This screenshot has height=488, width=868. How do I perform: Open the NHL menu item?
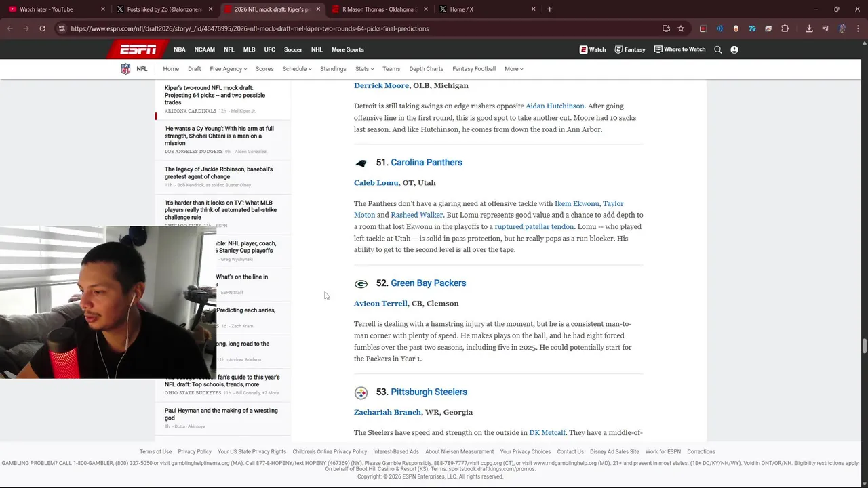coord(317,49)
